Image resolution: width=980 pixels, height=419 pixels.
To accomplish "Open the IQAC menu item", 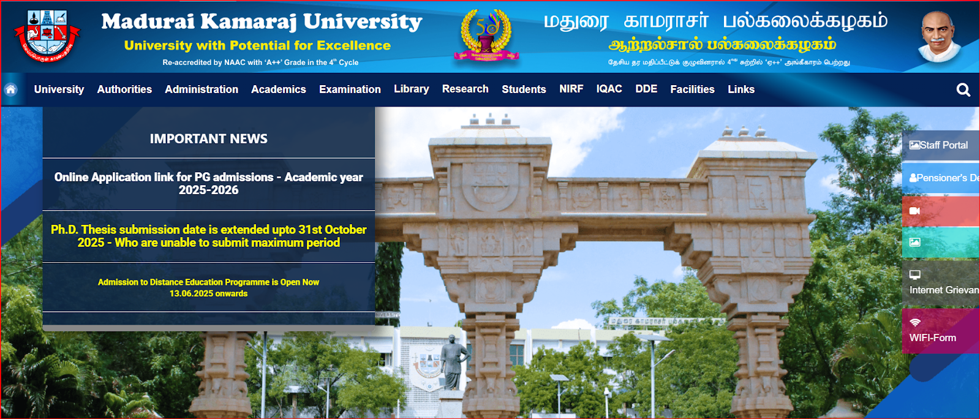I will [x=609, y=89].
